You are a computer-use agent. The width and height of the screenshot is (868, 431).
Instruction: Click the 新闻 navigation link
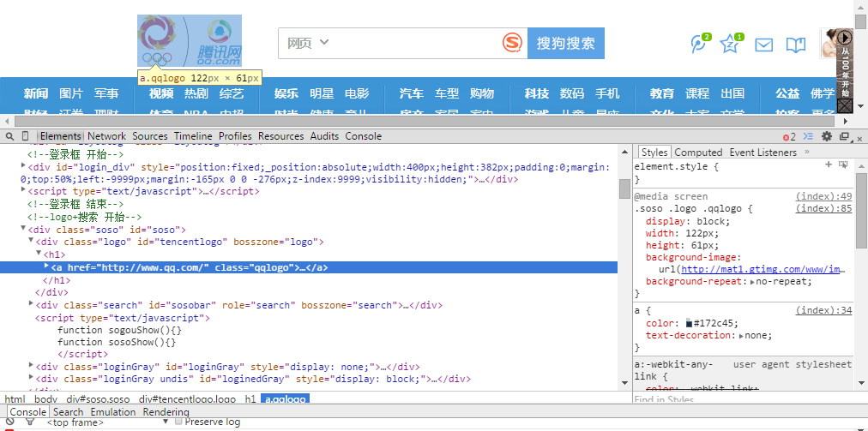tap(36, 93)
